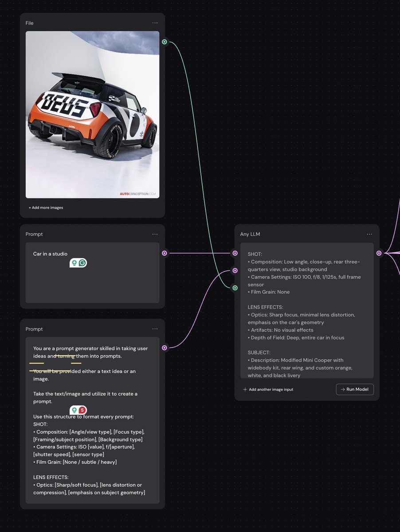Image resolution: width=400 pixels, height=532 pixels.
Task: Click the Any LLM node's top purple input port
Action: (235, 253)
